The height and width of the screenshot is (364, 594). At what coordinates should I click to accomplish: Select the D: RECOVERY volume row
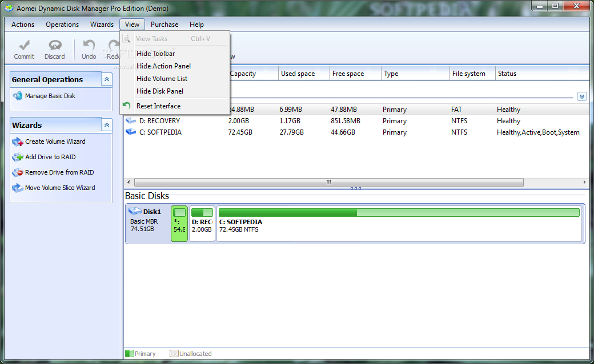click(356, 121)
